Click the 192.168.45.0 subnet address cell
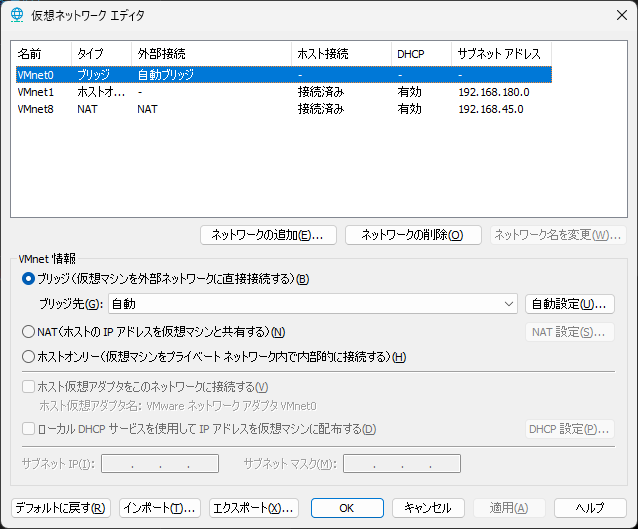638x529 pixels. tap(491, 109)
